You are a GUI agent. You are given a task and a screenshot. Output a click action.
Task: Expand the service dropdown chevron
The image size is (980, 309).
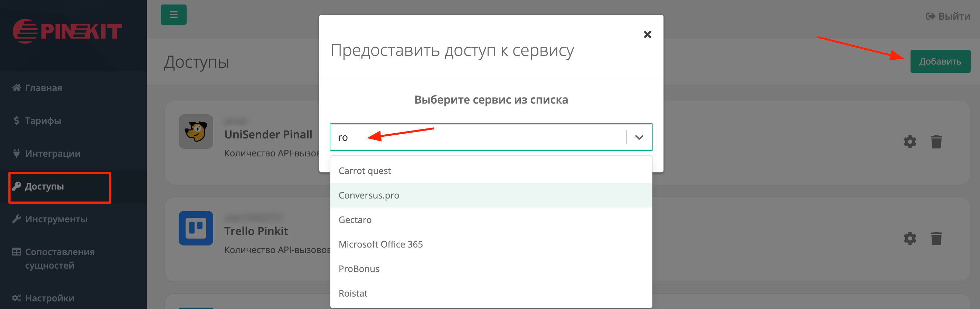point(639,137)
